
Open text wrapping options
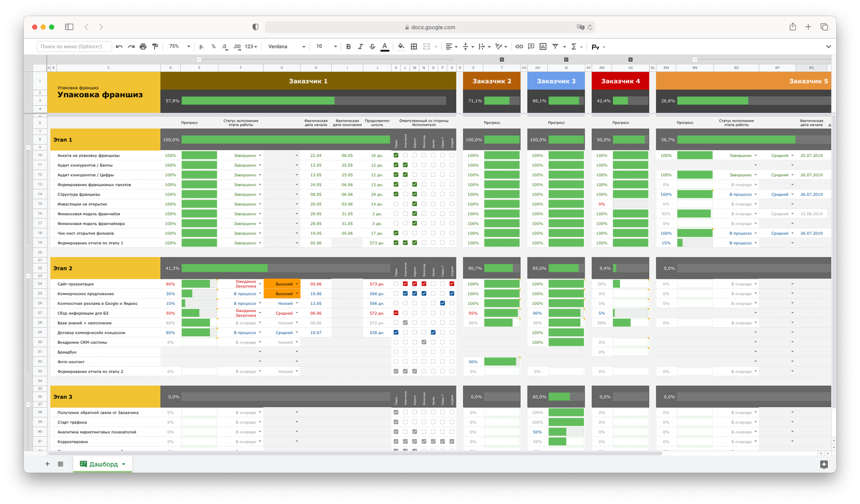485,47
